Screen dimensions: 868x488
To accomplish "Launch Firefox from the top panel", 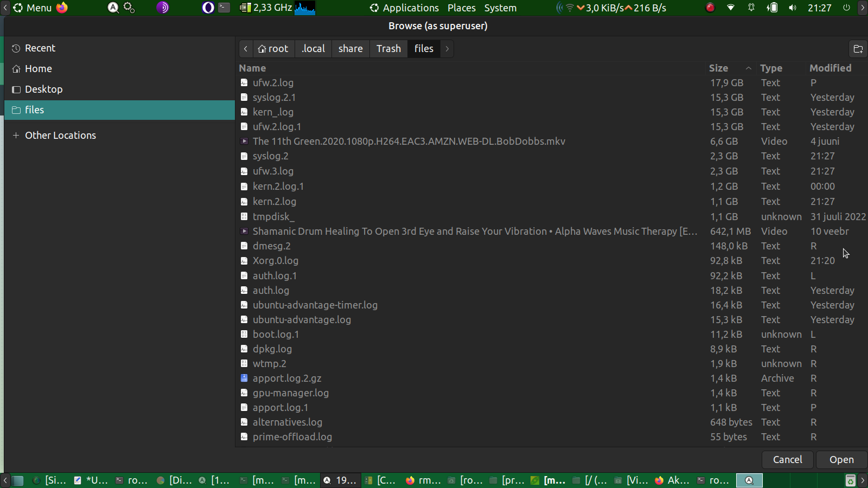I will [62, 8].
